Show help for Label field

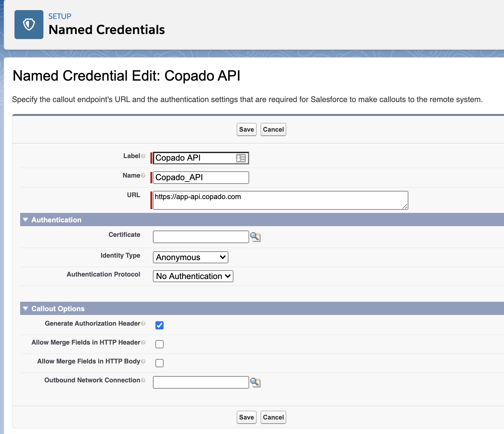(143, 156)
